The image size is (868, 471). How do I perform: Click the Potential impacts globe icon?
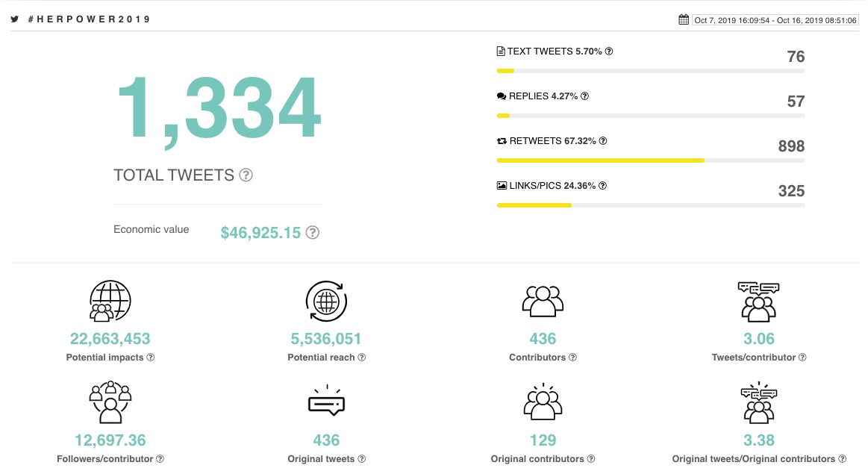point(110,300)
